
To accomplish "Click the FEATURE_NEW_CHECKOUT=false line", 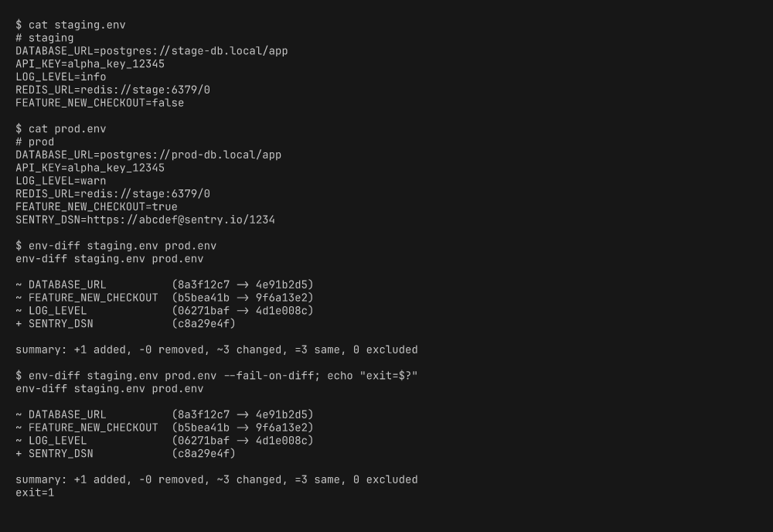I will (100, 103).
